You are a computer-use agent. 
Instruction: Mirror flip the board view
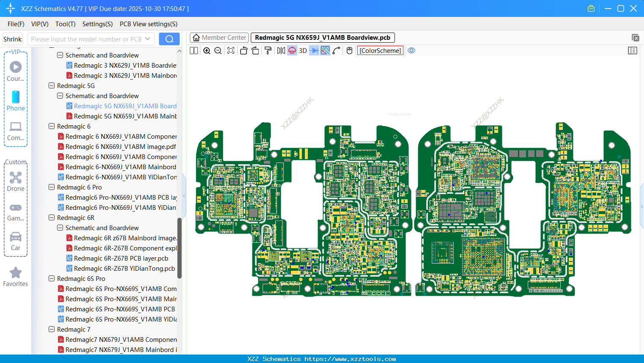click(x=280, y=50)
